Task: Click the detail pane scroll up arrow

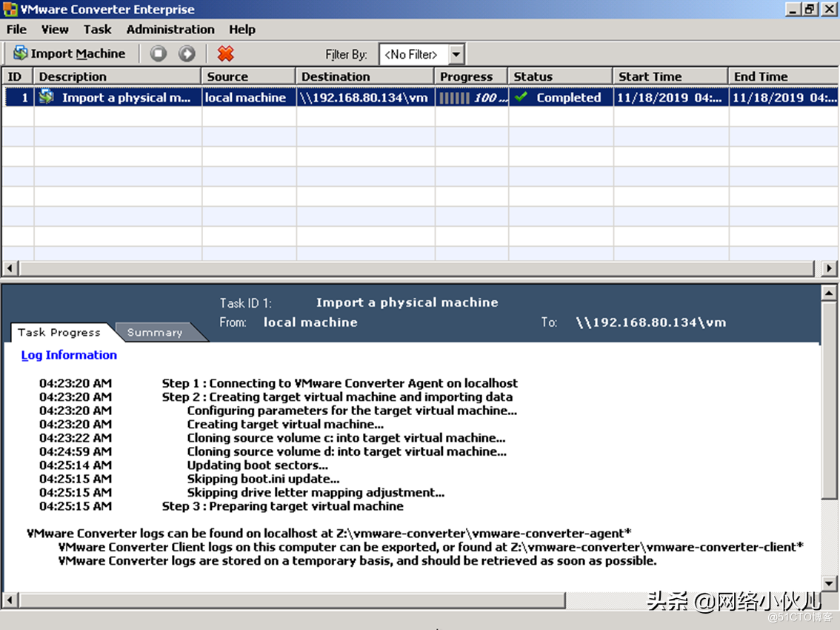Action: pyautogui.click(x=829, y=293)
